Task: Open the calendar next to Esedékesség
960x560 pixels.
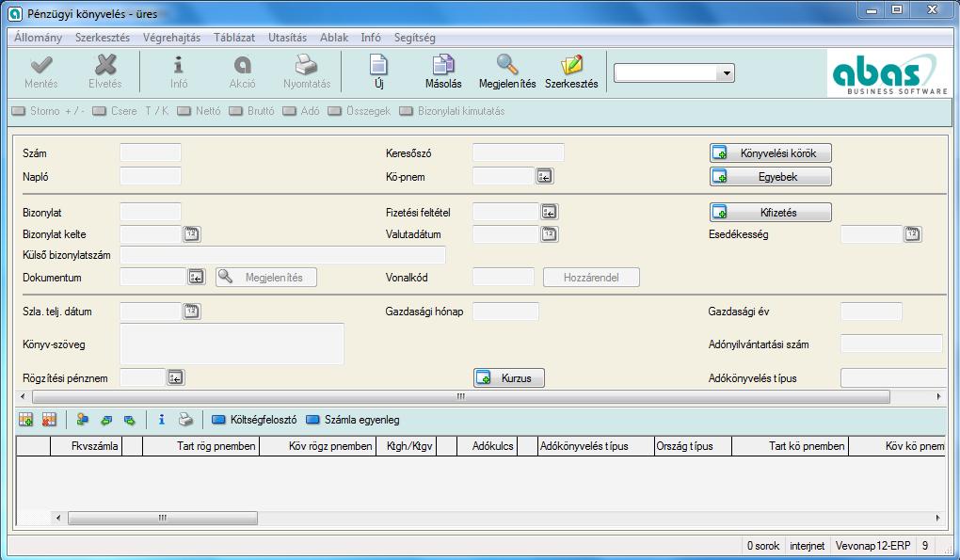Action: (x=913, y=234)
